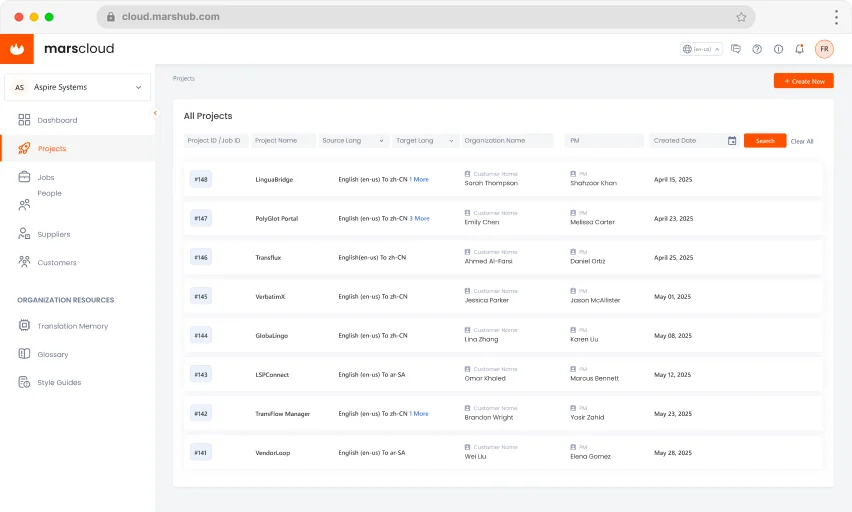Bookmark page with the star icon
The image size is (852, 512).
(741, 17)
